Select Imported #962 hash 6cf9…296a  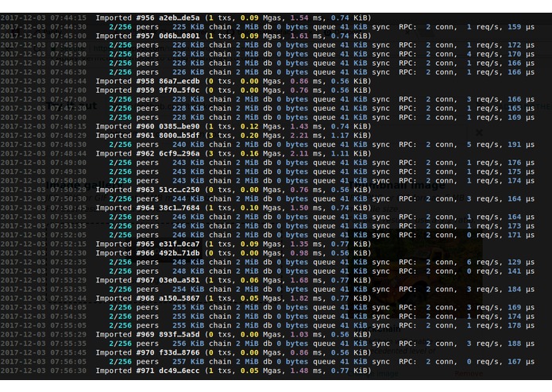pos(179,154)
